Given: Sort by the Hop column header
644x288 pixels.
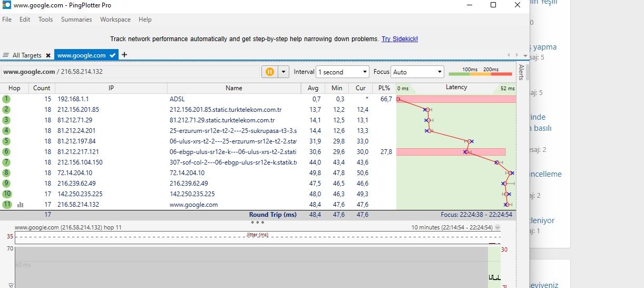Looking at the screenshot, I should tap(14, 88).
